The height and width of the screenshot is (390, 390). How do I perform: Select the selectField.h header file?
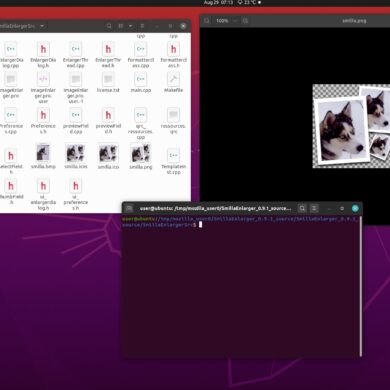tap(10, 161)
